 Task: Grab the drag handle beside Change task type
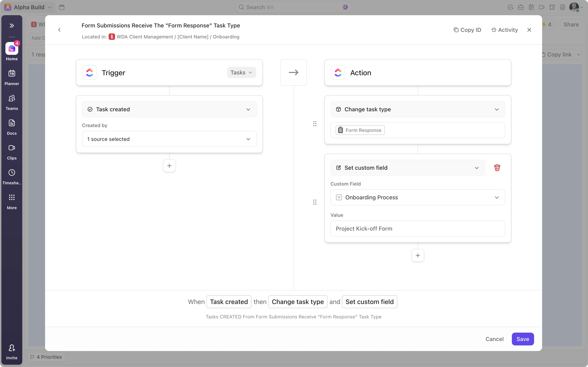click(x=315, y=124)
